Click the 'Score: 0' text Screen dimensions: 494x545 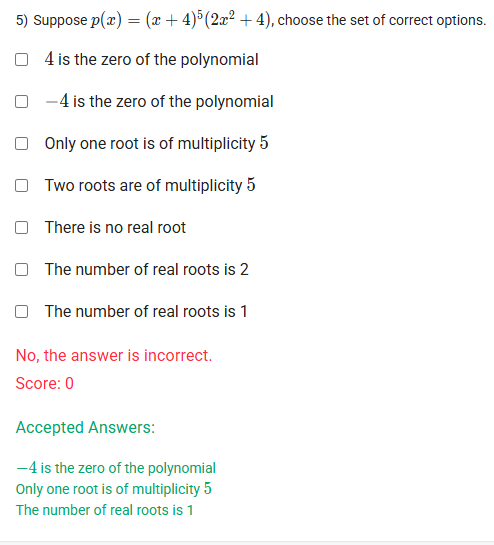44,384
